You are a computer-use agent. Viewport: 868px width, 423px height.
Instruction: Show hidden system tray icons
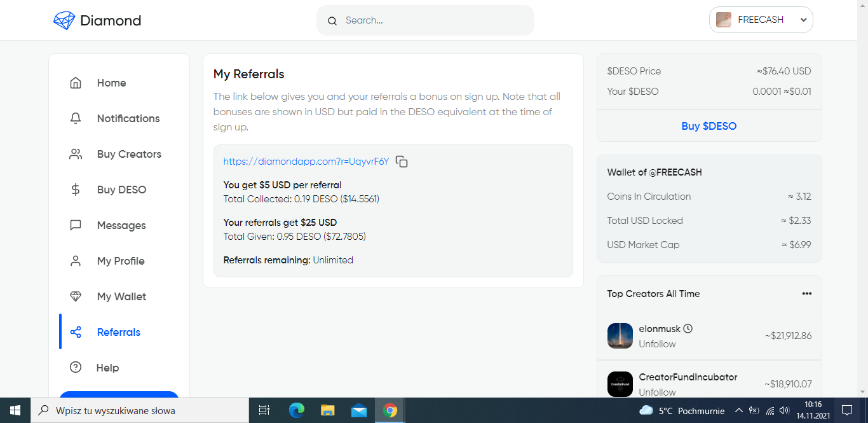coord(738,410)
